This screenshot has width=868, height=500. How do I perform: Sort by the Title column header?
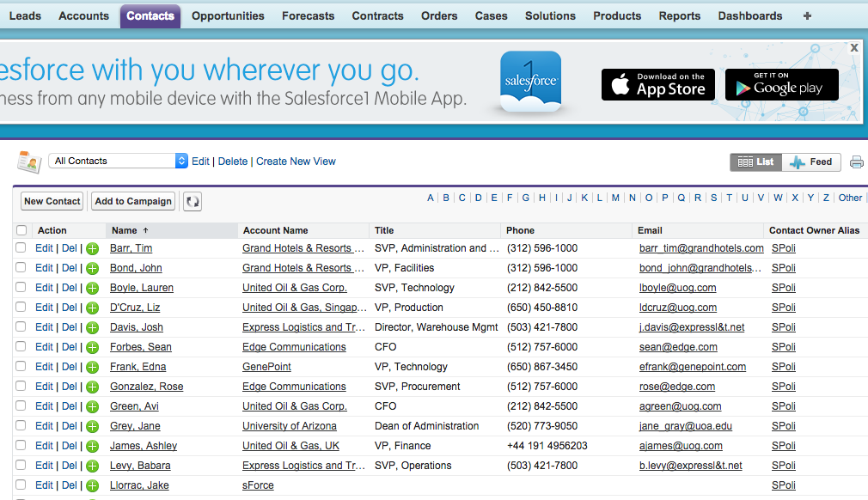[383, 230]
